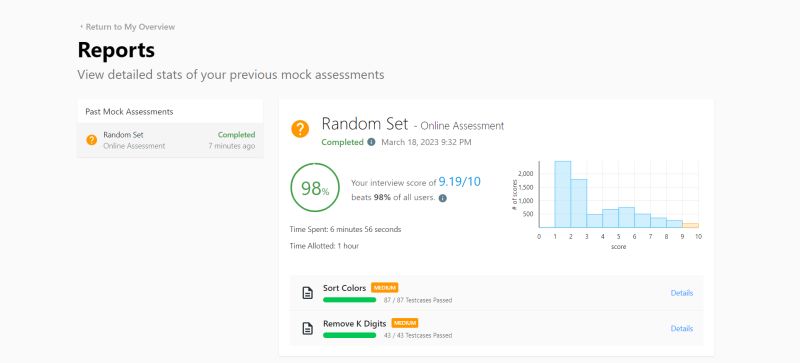Image resolution: width=800 pixels, height=363 pixels.
Task: Click the info icon after 'of all users'
Action: [442, 198]
